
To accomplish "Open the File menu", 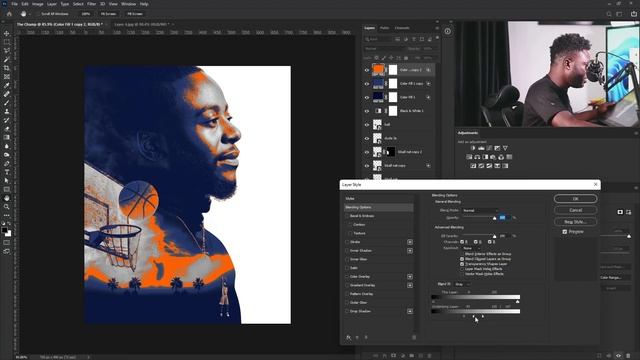I will coord(14,4).
